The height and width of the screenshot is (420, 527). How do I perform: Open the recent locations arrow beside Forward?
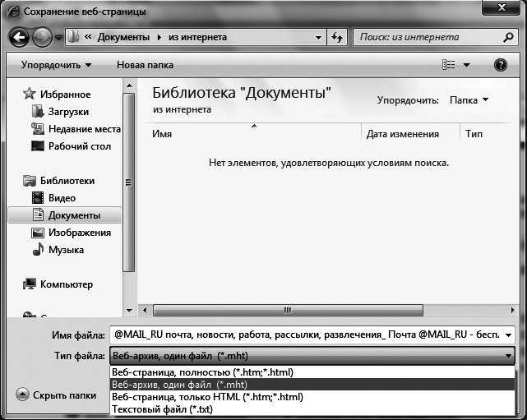pyautogui.click(x=58, y=37)
